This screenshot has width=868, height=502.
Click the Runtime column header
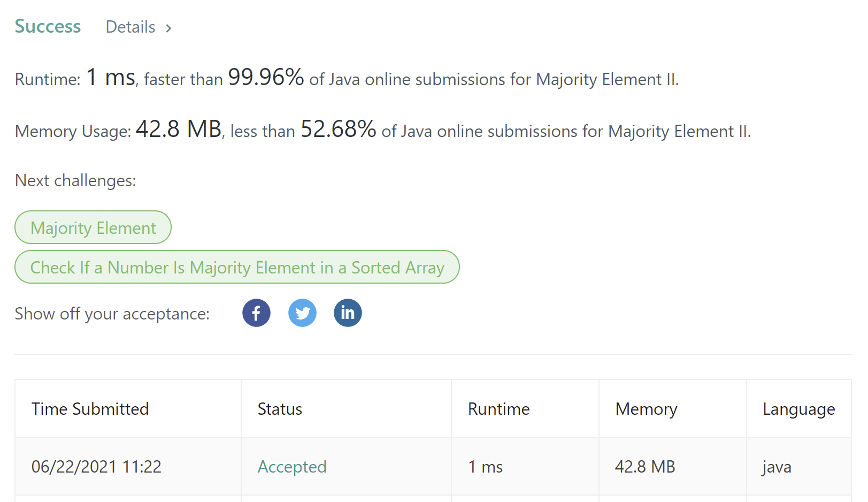tap(498, 409)
